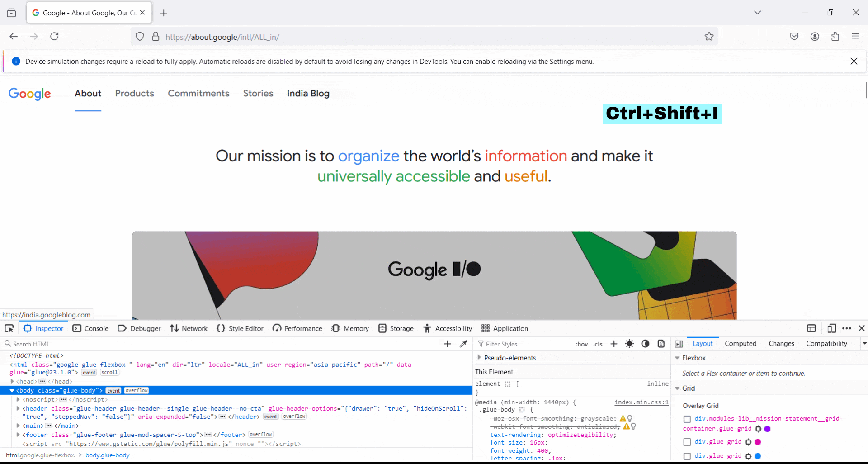The image size is (868, 464).
Task: Open Firefox View recent browsing icon
Action: (x=11, y=13)
